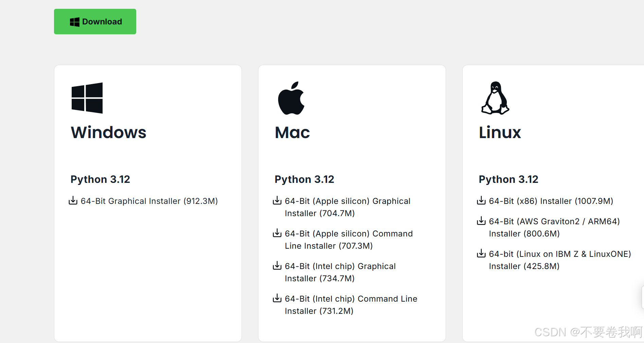The height and width of the screenshot is (343, 644).
Task: Click the download icon beside the Linux x86 installer
Action: pos(481,201)
